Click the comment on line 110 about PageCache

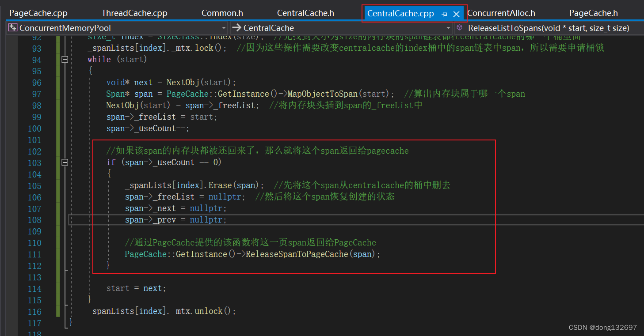pyautogui.click(x=250, y=243)
